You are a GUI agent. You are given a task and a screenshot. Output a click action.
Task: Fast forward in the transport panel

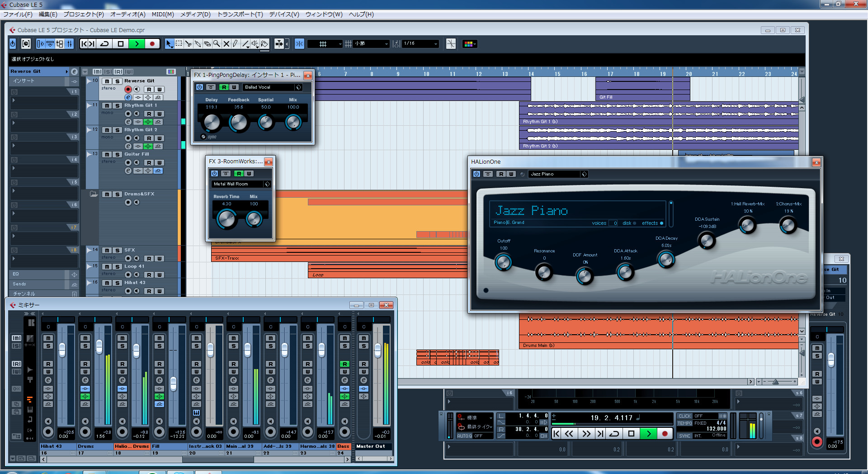click(586, 434)
